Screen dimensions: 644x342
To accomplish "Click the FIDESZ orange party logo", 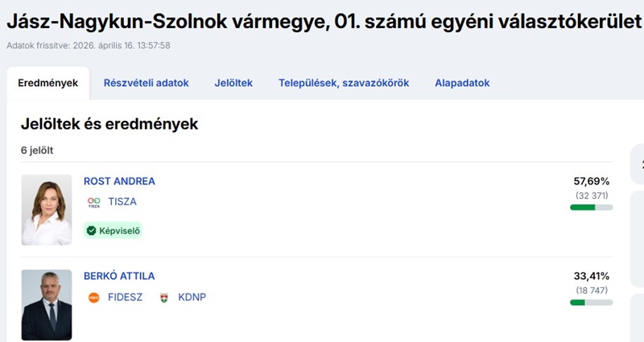I will (93, 297).
